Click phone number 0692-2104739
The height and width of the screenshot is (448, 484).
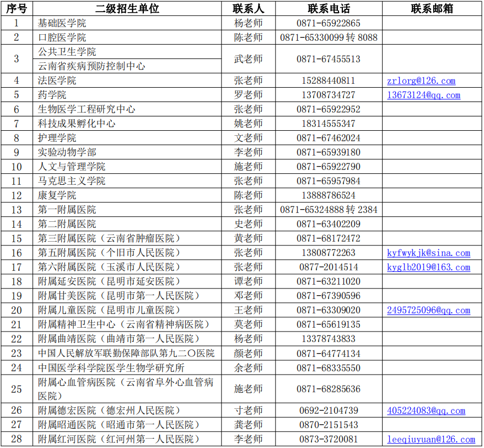pyautogui.click(x=329, y=410)
